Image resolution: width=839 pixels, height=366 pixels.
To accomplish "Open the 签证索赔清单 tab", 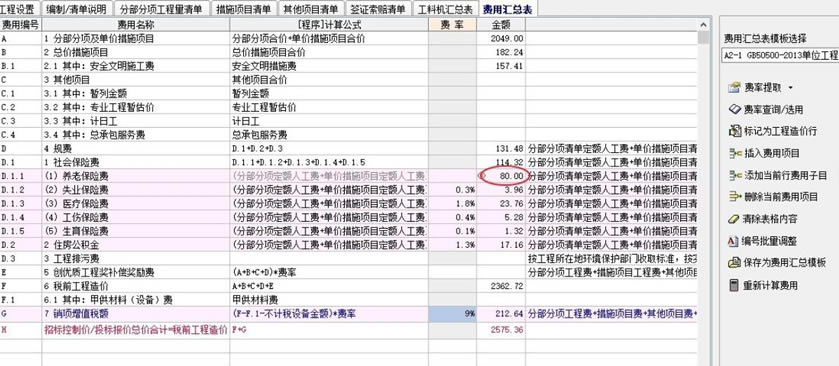I will (x=379, y=9).
